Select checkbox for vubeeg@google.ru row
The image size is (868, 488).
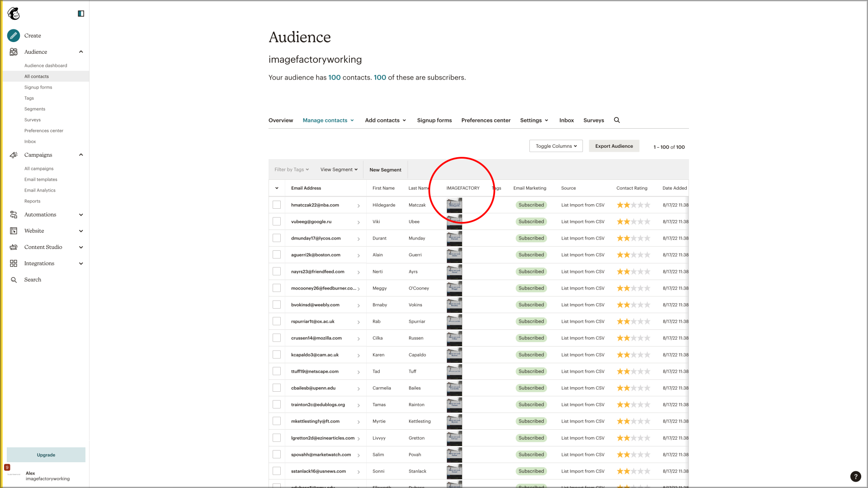[277, 221]
